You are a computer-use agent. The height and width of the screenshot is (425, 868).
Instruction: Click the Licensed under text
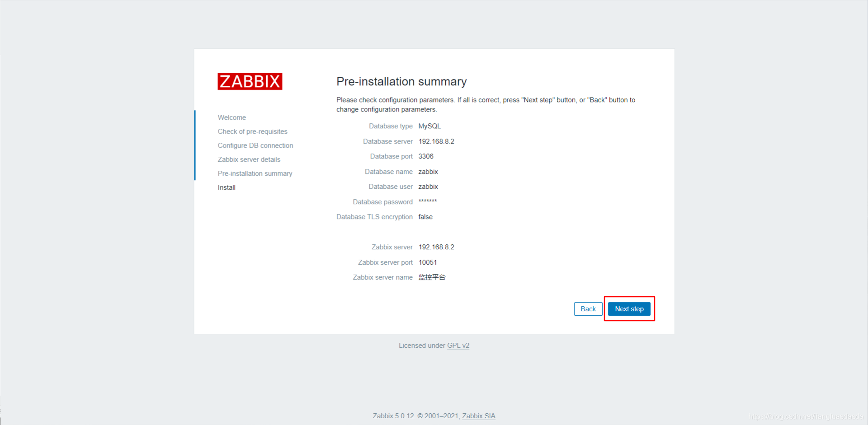422,346
